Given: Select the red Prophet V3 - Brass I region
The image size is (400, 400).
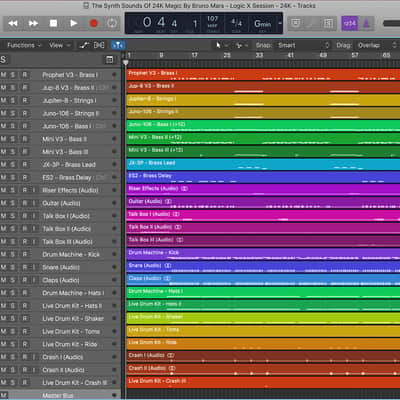Looking at the screenshot, I should 263,75.
